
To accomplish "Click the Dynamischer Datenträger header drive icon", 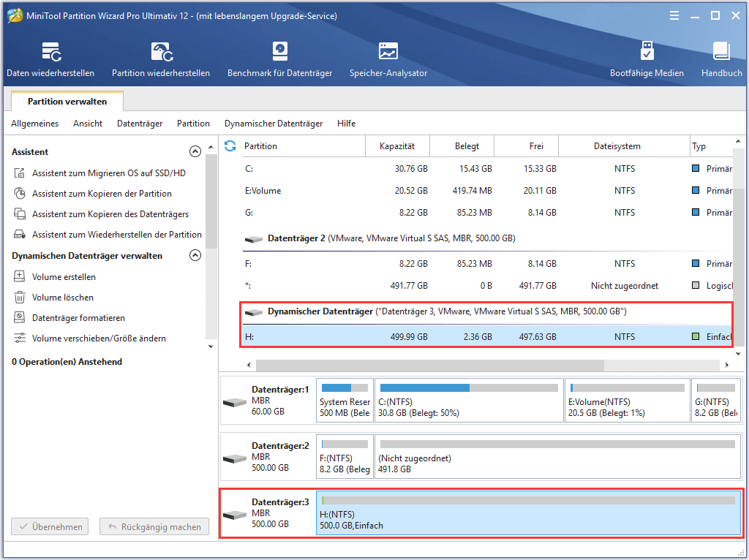I will (254, 311).
